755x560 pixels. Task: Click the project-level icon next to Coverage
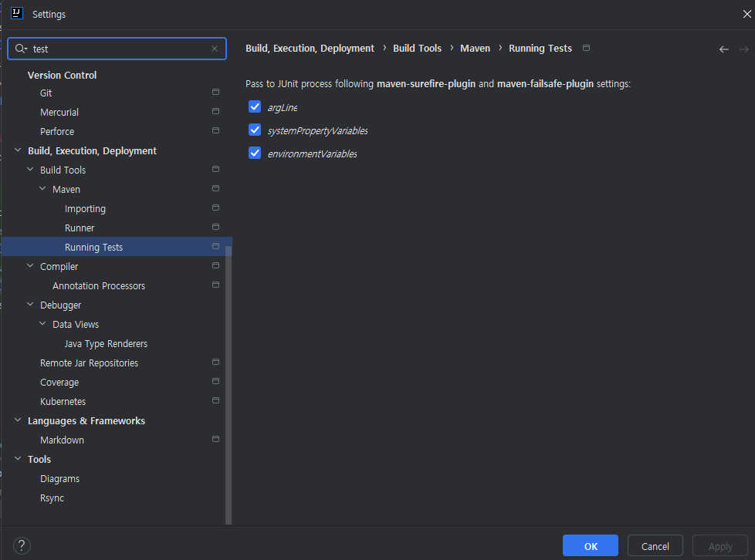(215, 381)
